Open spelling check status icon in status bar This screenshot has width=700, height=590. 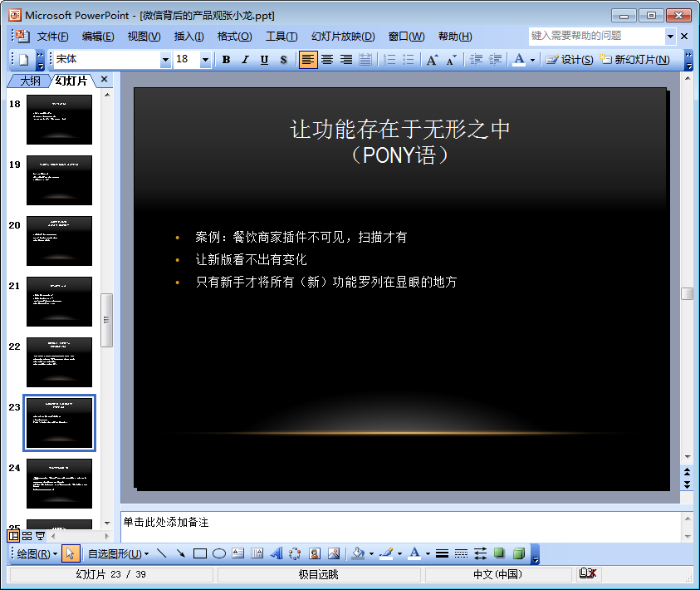[x=587, y=574]
